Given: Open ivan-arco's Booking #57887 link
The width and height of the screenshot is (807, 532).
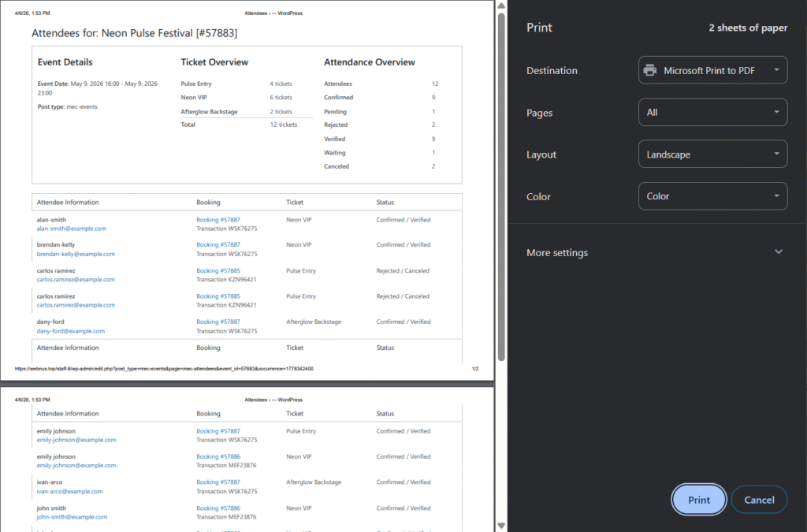Looking at the screenshot, I should point(218,482).
